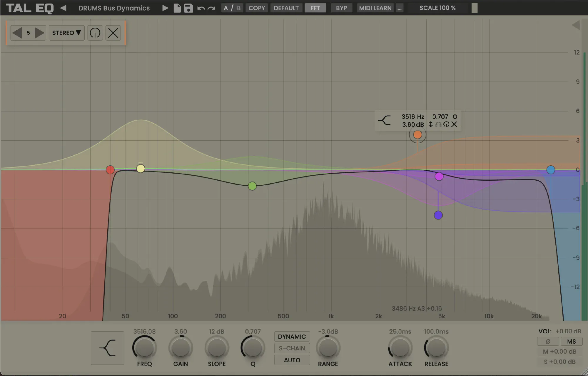Image resolution: width=588 pixels, height=376 pixels.
Task: Expand the SCALE 100 % menu
Action: pos(437,8)
